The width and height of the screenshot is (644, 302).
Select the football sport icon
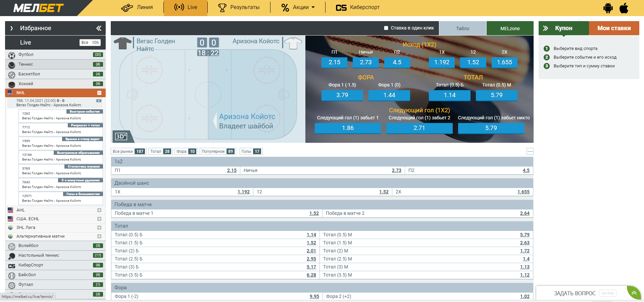pyautogui.click(x=12, y=55)
